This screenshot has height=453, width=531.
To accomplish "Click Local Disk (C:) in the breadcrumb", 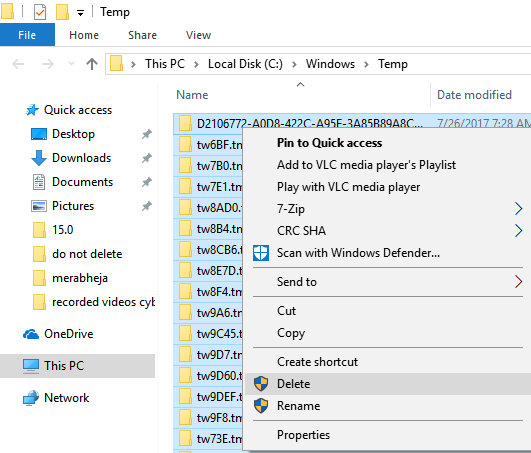I will (245, 64).
